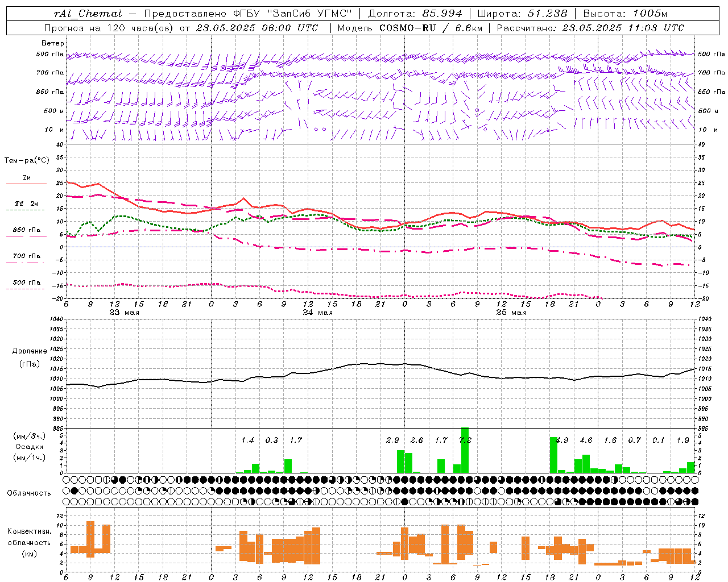
Task: Select the 23 мая date label
Action: [x=124, y=313]
